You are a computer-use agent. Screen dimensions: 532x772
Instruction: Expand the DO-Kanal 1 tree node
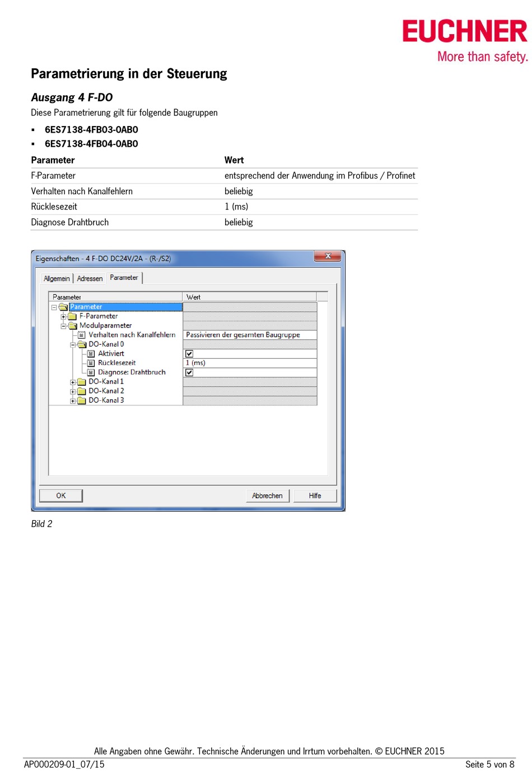(73, 382)
